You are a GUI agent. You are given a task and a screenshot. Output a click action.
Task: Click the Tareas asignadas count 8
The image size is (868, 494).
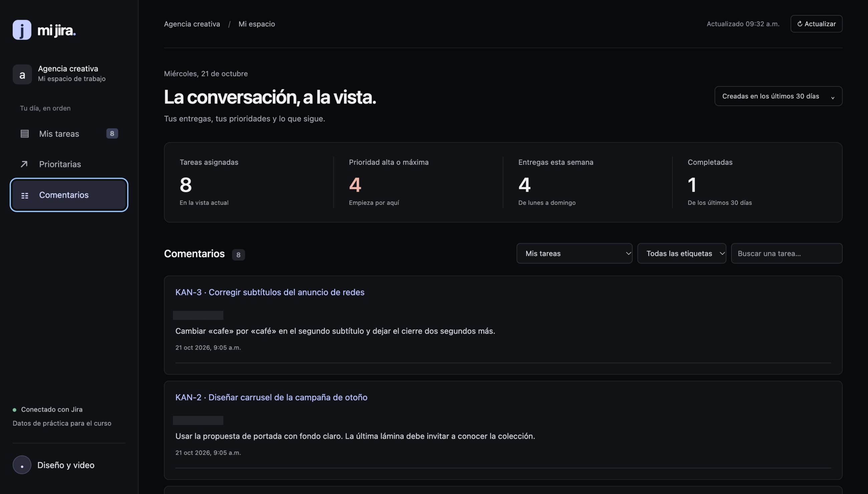click(x=186, y=184)
